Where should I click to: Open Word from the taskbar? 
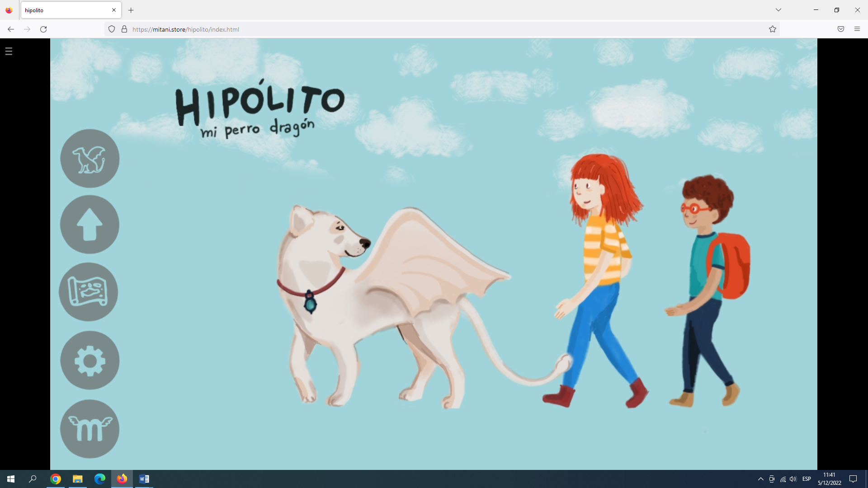pyautogui.click(x=144, y=479)
